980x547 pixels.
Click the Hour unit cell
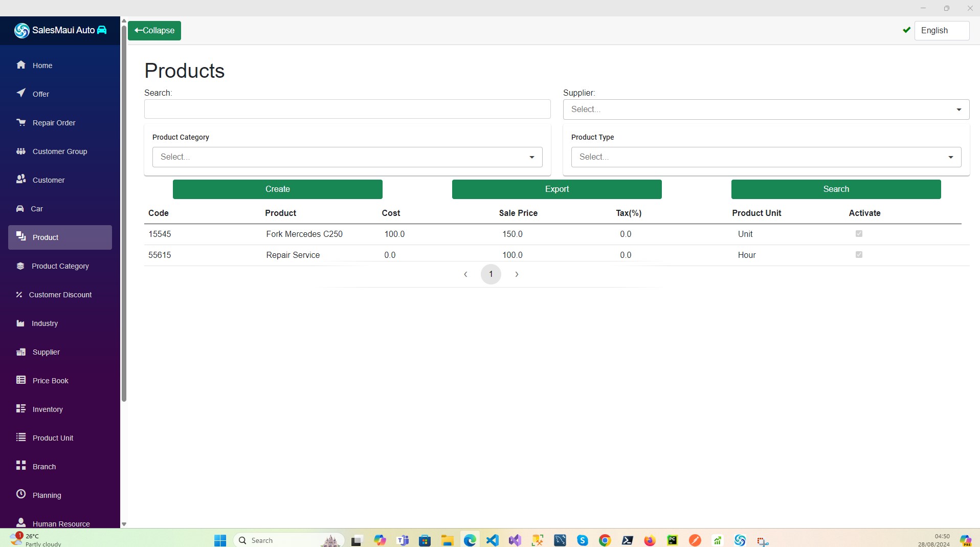[x=747, y=255]
